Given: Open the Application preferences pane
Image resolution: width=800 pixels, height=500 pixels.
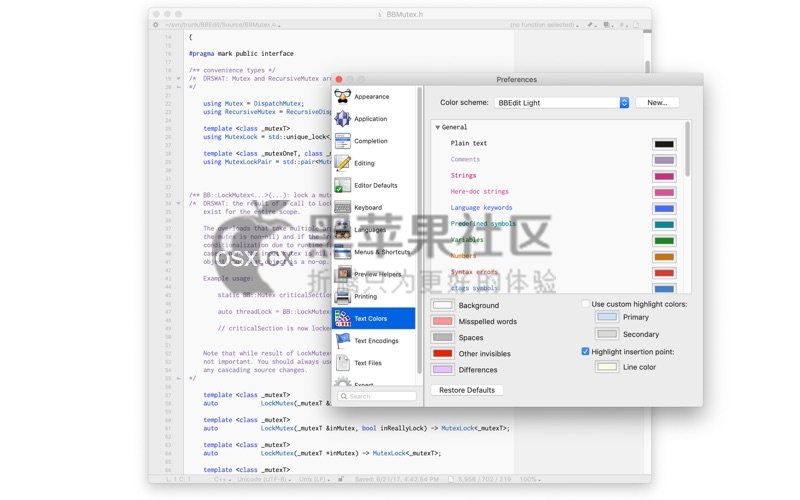Looking at the screenshot, I should pyautogui.click(x=373, y=119).
